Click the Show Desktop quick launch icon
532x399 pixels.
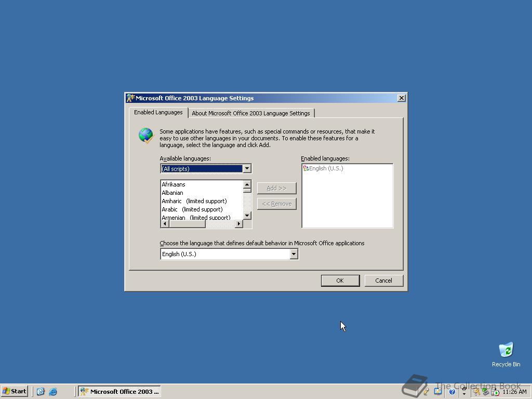click(41, 392)
